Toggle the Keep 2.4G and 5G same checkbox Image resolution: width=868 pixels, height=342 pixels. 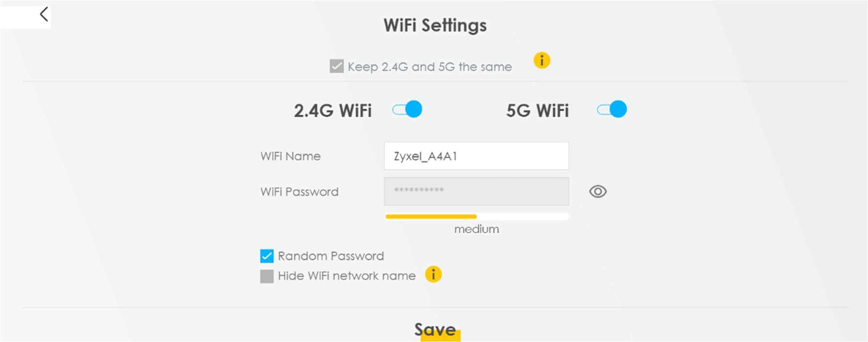336,66
